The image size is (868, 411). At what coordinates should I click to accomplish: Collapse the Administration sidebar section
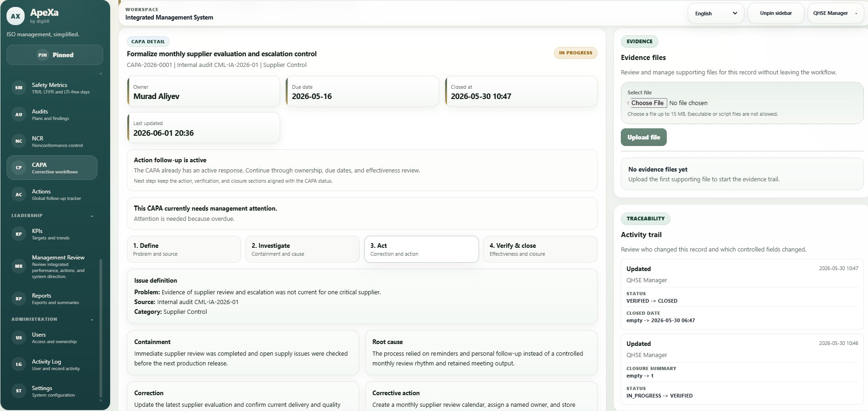(x=92, y=319)
